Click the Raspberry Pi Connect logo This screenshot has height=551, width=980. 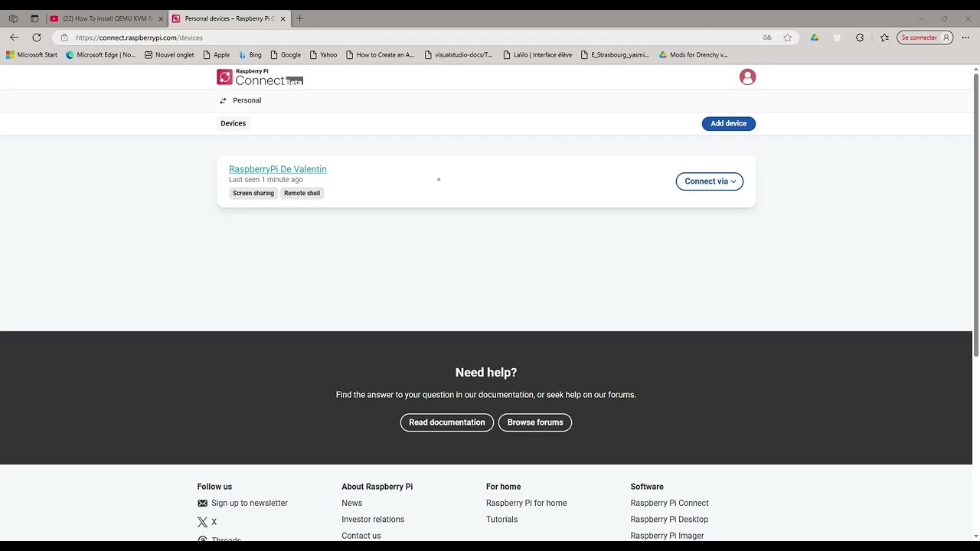click(260, 77)
